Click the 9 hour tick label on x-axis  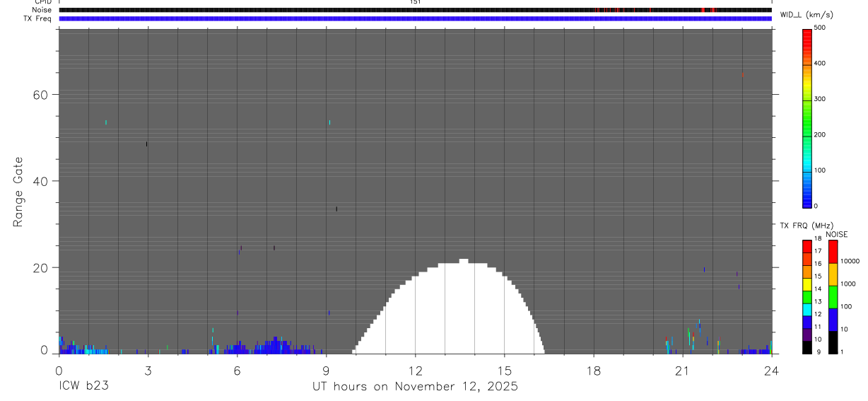[326, 370]
